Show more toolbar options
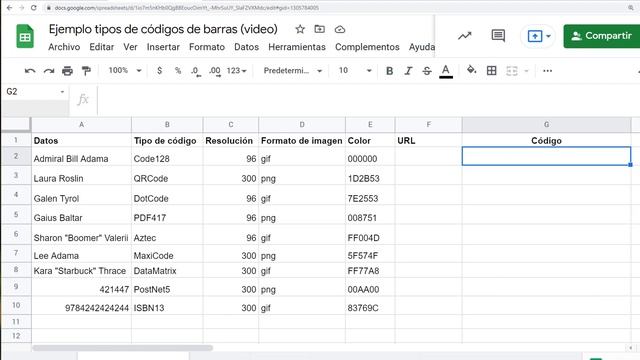The height and width of the screenshot is (360, 640). pos(547,71)
